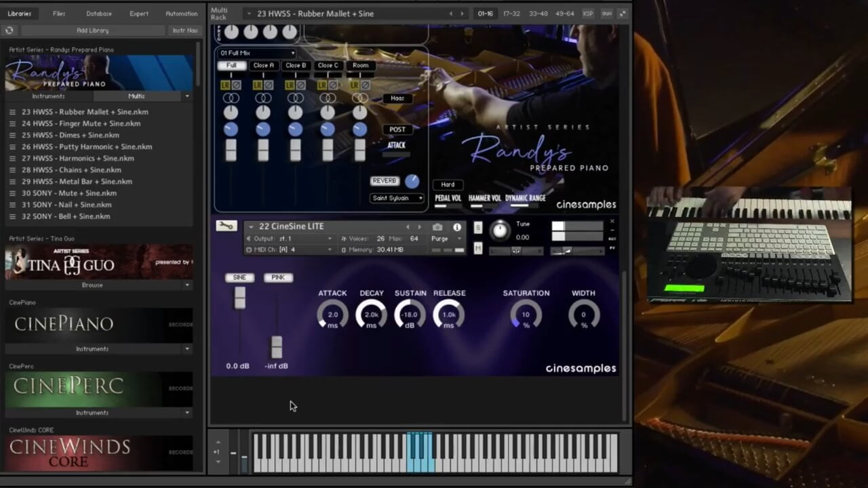The height and width of the screenshot is (488, 868).
Task: Click the previous instrument arrow on CineSine LITE
Action: coord(408,227)
